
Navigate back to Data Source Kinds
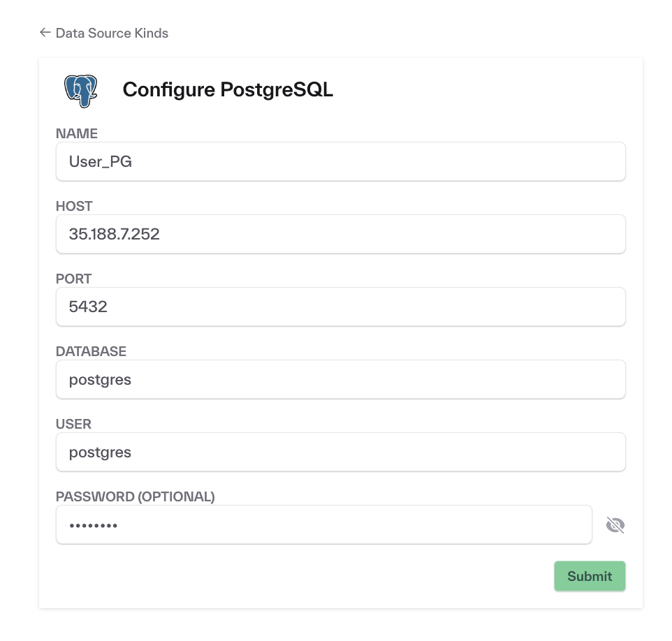(112, 33)
